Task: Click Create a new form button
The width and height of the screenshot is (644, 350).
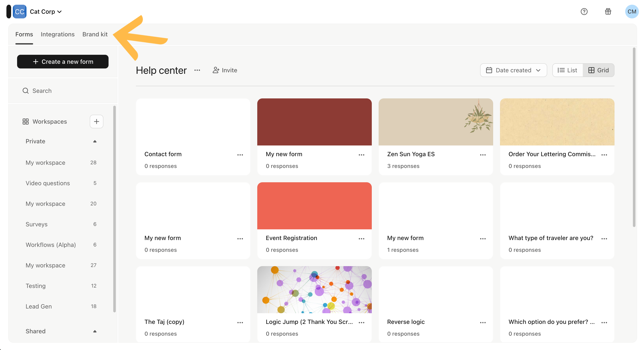Action: (63, 62)
